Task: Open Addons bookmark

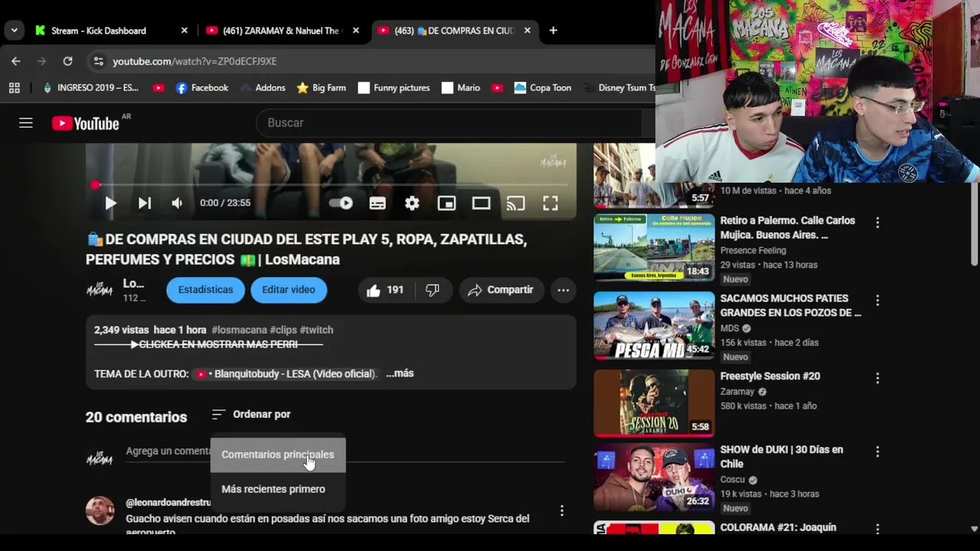Action: coord(263,88)
